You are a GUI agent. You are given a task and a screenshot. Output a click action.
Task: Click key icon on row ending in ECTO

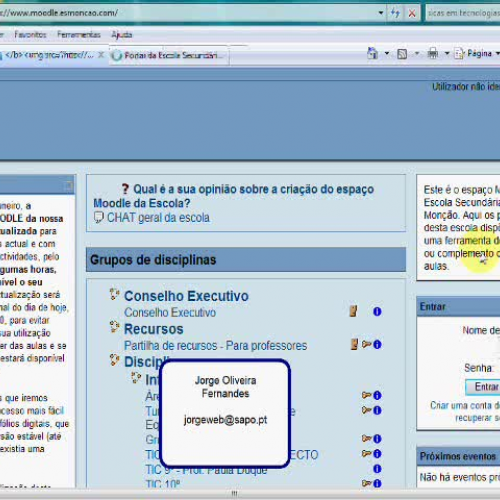point(366,453)
